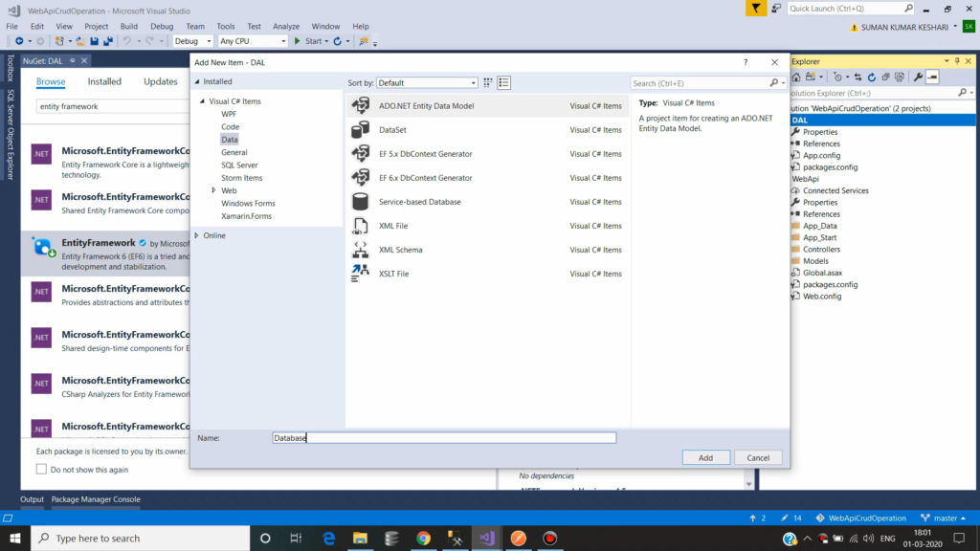Navigate backward with toolbar arrow
Screen dimensions: 980x551
tap(19, 41)
